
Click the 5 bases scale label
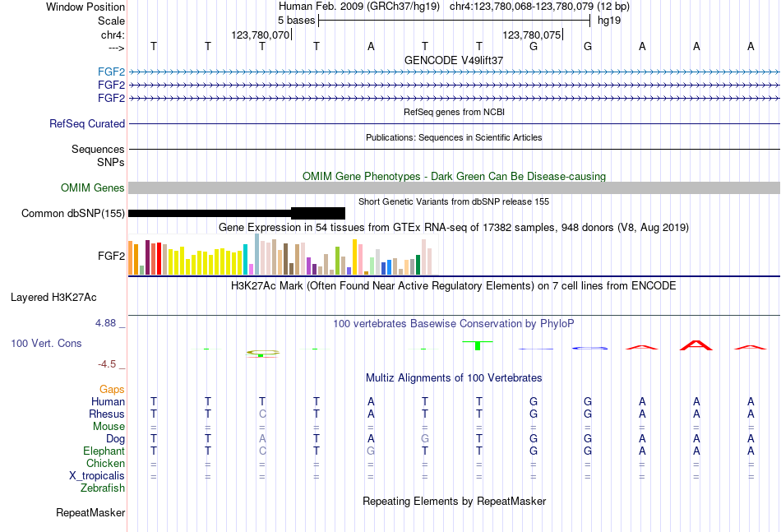[296, 21]
